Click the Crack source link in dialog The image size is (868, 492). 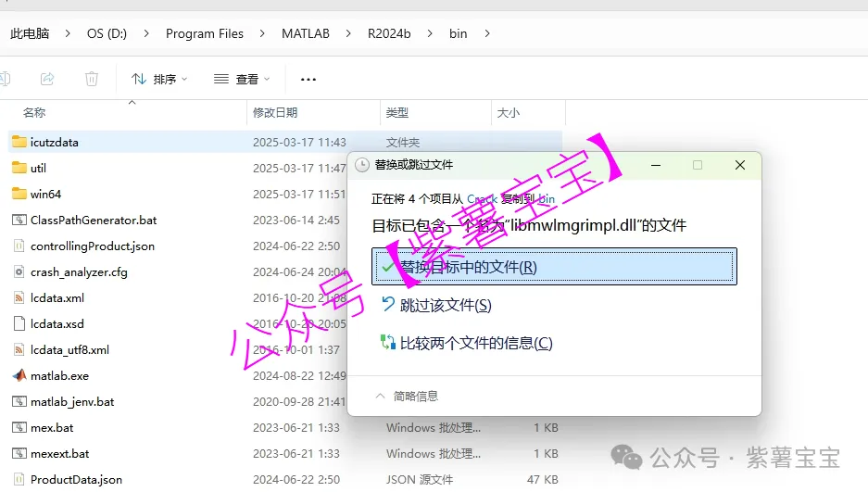tap(482, 199)
